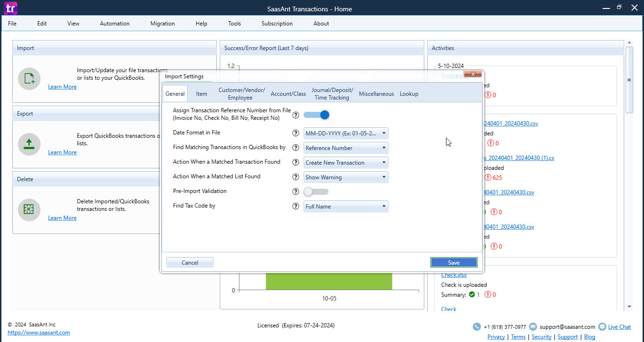Image resolution: width=644 pixels, height=342 pixels.
Task: Click the Activities scrollbar down arrow
Action: (629, 307)
